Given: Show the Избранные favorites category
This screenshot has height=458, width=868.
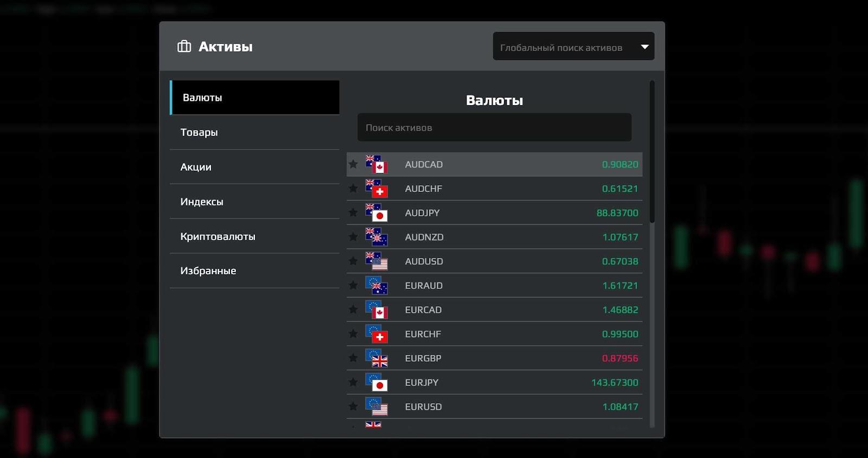Looking at the screenshot, I should click(x=254, y=270).
